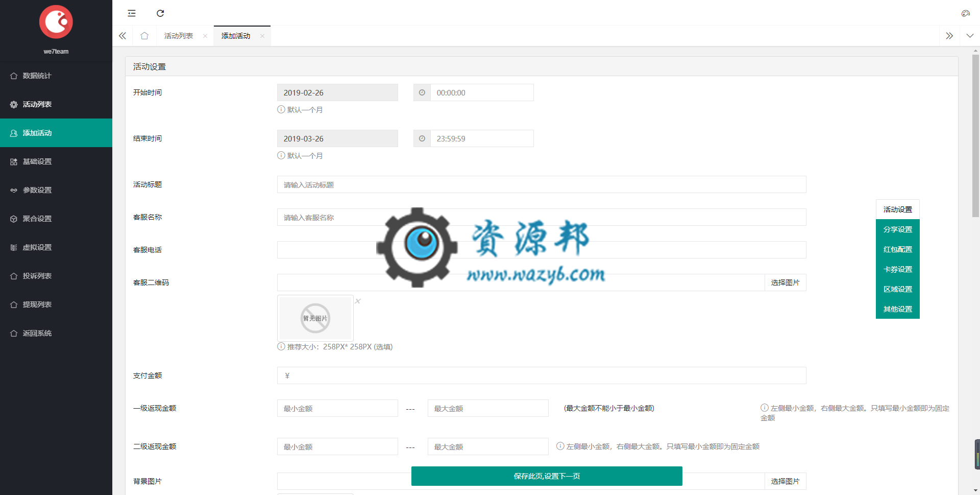
Task: Focus the 活动标题 input field
Action: coord(542,184)
